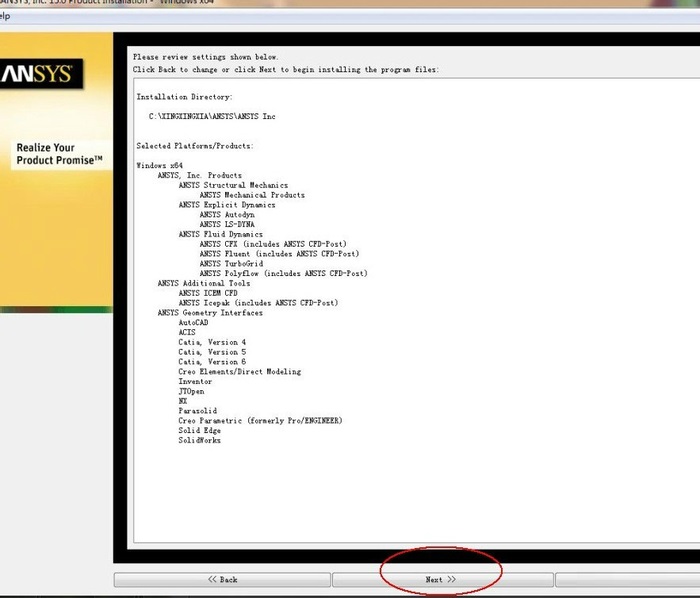This screenshot has height=598, width=700.
Task: Click 'ANSYS Geometry Interfaces' line
Action: coord(210,312)
